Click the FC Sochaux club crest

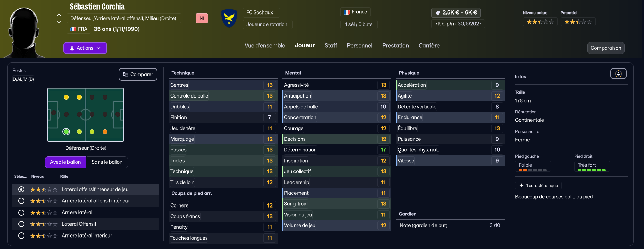pos(229,18)
